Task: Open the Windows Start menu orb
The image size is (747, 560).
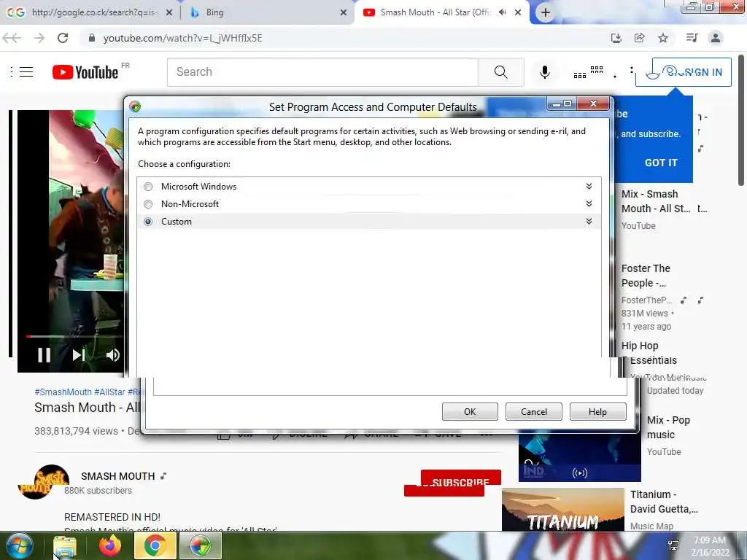Action: (20, 545)
